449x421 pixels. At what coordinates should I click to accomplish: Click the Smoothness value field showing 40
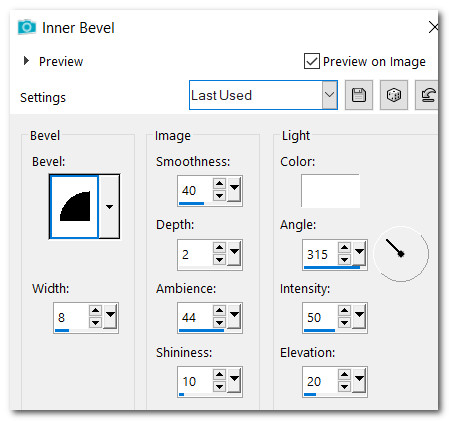[196, 190]
